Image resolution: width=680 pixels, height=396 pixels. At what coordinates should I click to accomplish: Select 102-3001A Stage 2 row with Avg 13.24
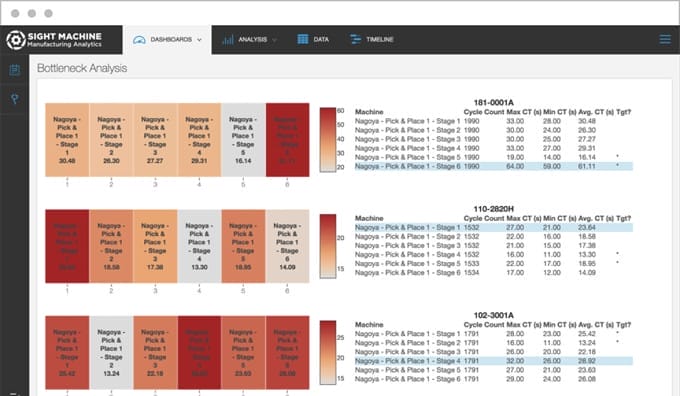[x=494, y=343]
